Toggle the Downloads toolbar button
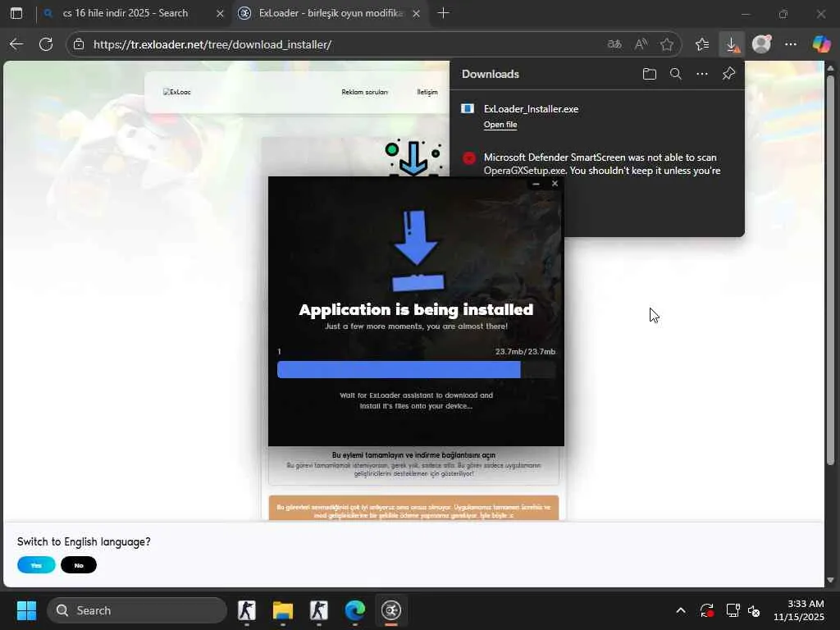840x630 pixels. (732, 44)
